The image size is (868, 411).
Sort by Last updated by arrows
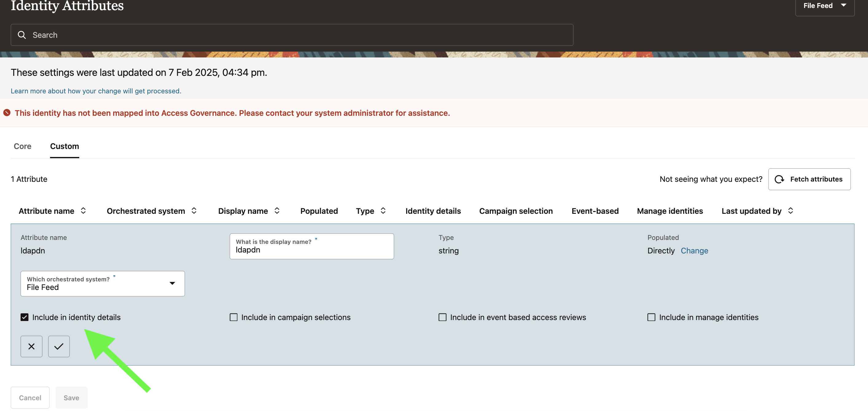coord(791,211)
